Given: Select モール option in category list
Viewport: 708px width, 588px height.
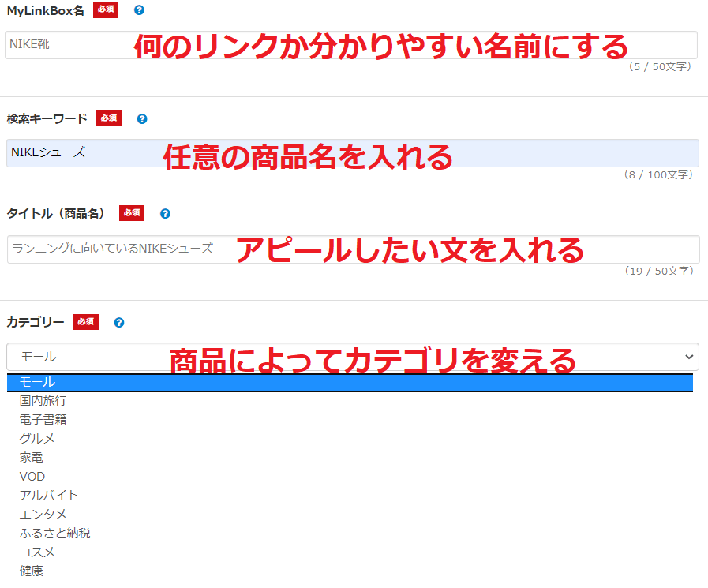Looking at the screenshot, I should click(350, 383).
